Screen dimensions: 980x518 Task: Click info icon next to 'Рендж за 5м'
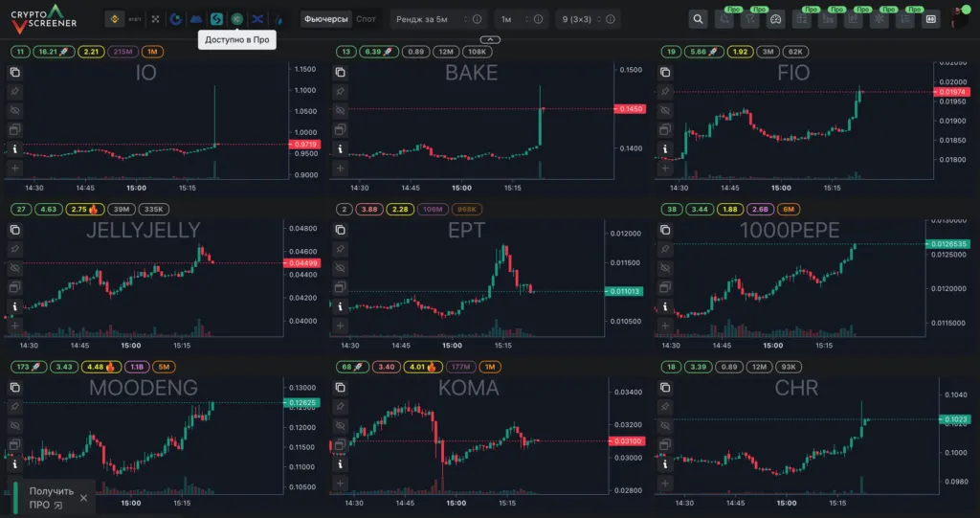[x=477, y=19]
